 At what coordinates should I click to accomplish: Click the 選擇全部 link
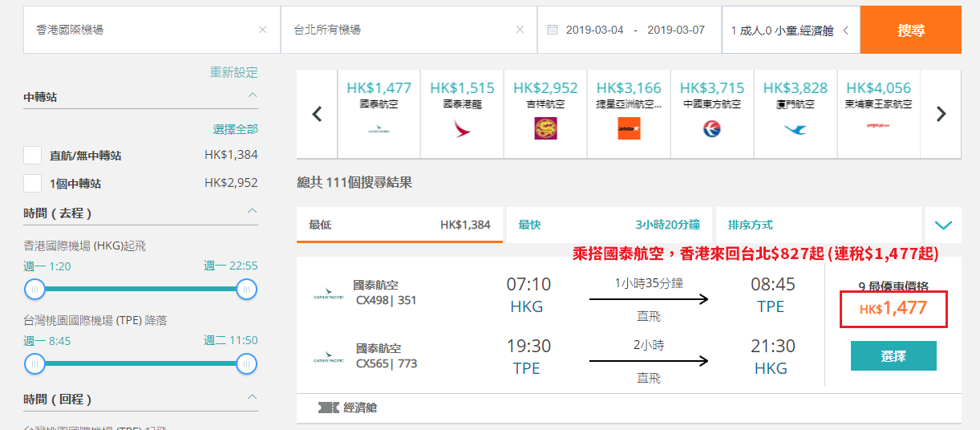236,129
